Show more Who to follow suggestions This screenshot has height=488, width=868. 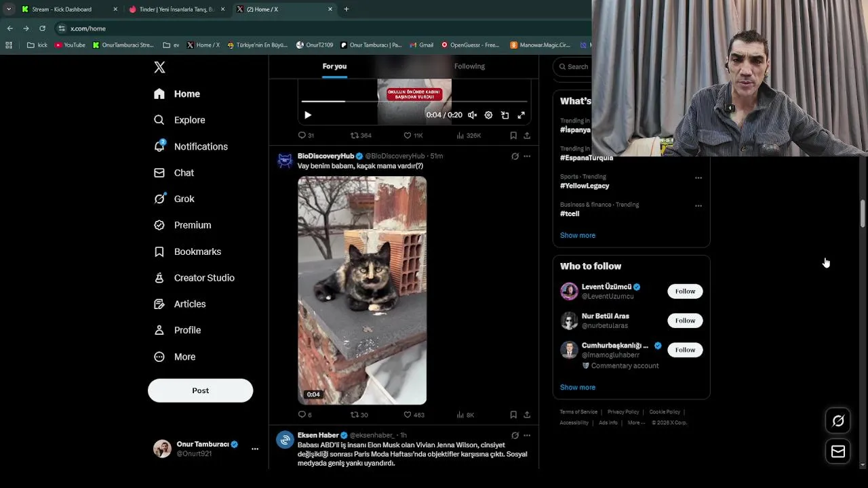578,387
